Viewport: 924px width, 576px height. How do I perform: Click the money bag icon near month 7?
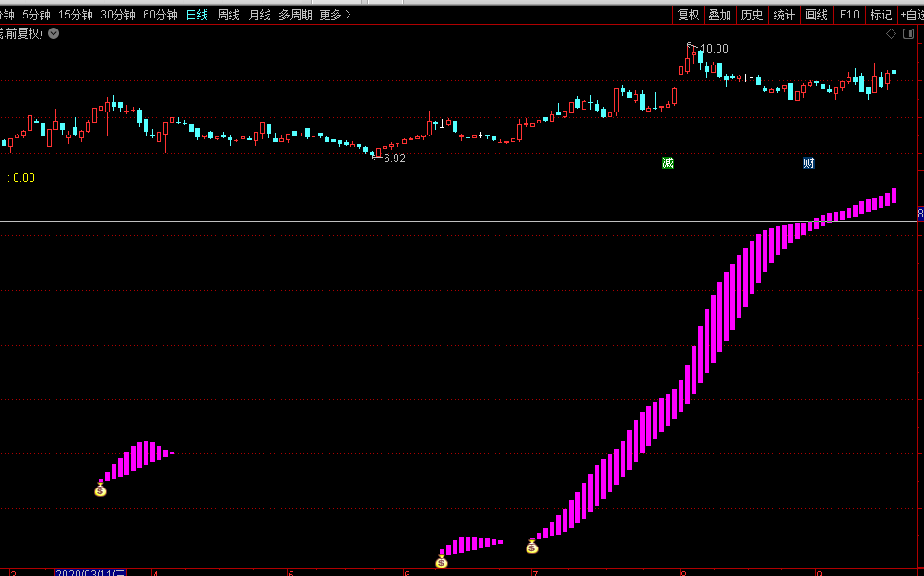click(532, 547)
